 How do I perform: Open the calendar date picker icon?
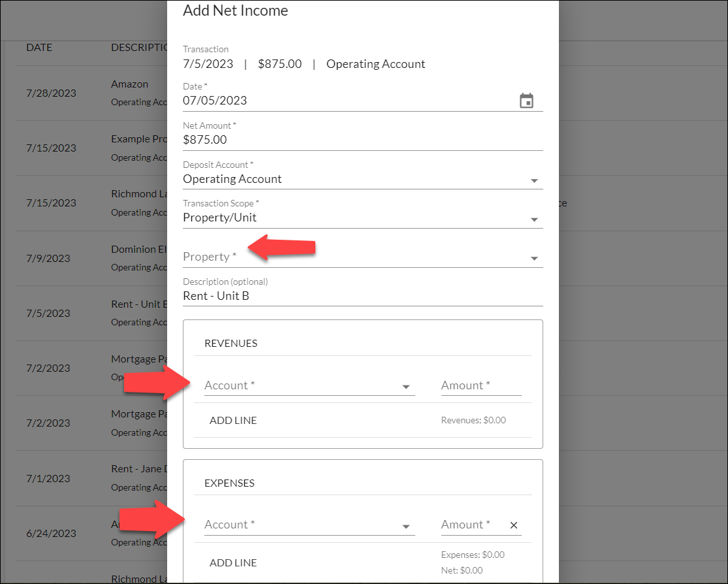coord(527,100)
